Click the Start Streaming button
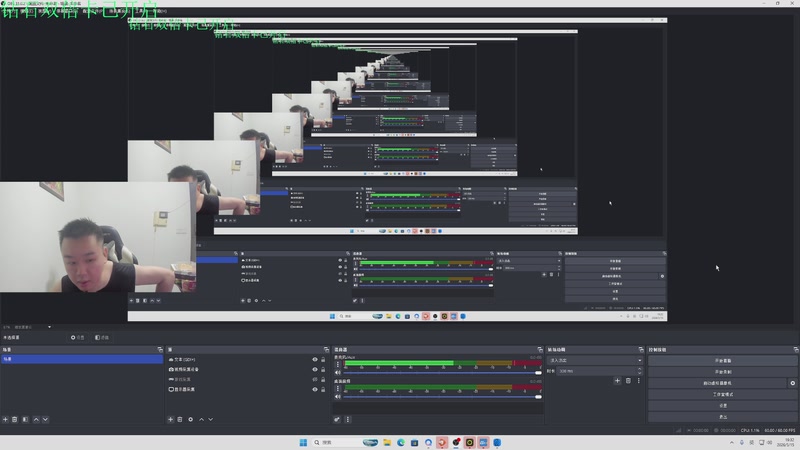Viewport: 800px width, 450px height. (x=722, y=361)
